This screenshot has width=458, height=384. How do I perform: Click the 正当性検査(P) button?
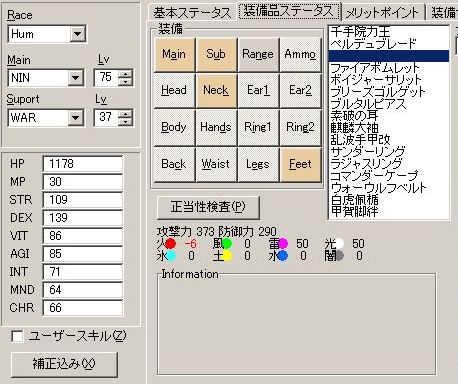click(x=208, y=207)
